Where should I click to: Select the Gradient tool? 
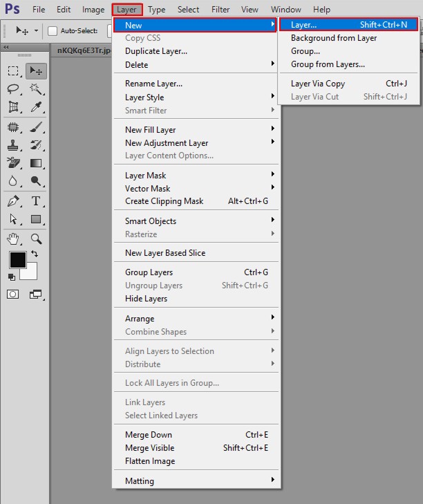pos(36,163)
